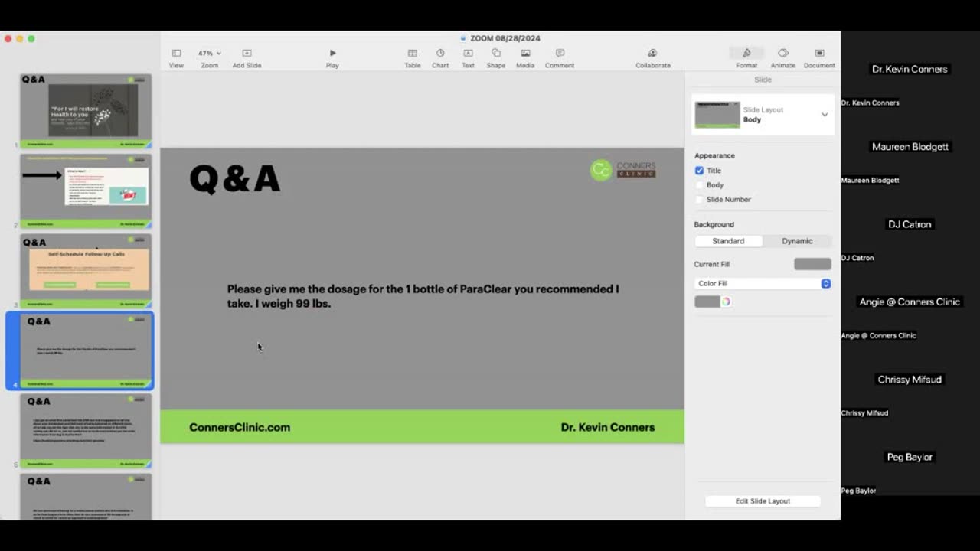Insert a Chart from toolbar
This screenshot has width=980, height=551.
tap(440, 58)
